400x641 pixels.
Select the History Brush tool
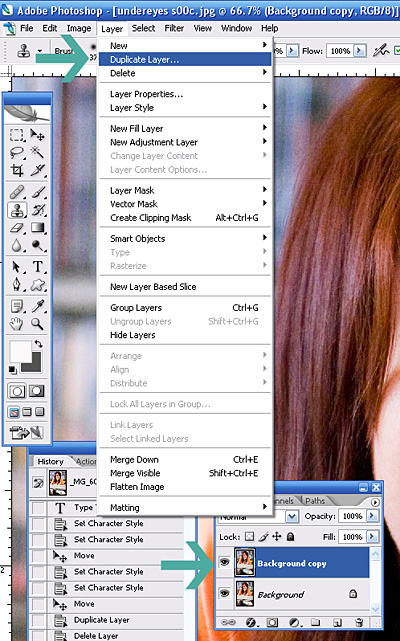pos(37,210)
